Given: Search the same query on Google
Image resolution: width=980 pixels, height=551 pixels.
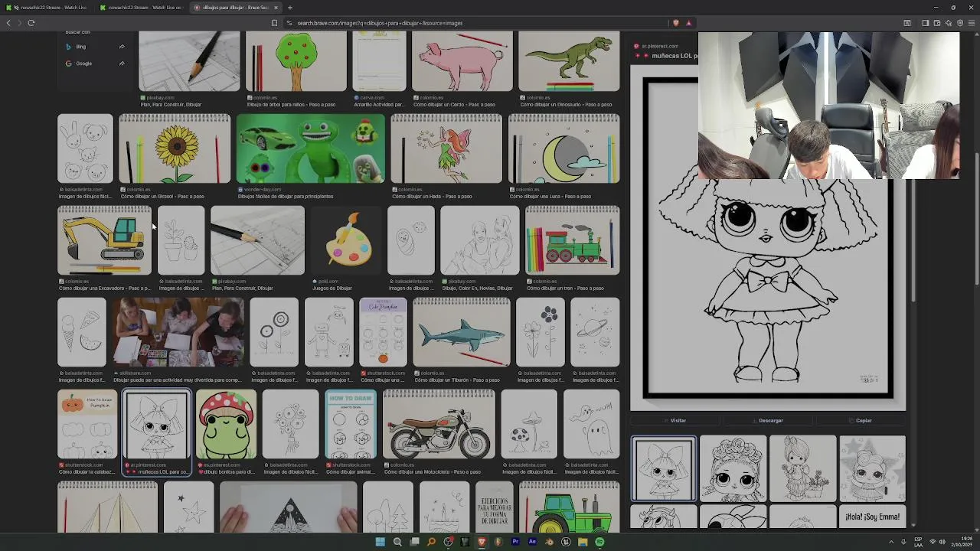Looking at the screenshot, I should (x=83, y=64).
